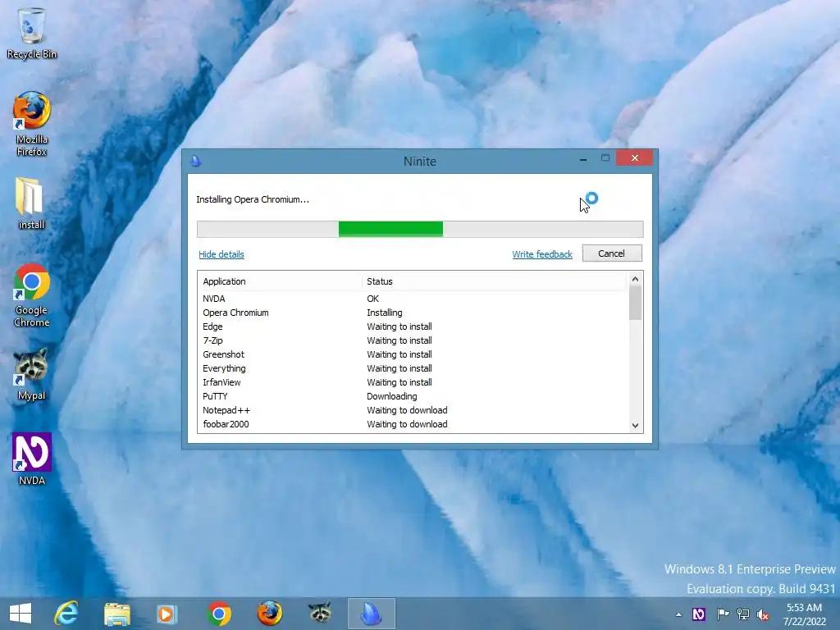Open the Recycle Bin desktop icon
The image size is (840, 630).
click(x=32, y=34)
